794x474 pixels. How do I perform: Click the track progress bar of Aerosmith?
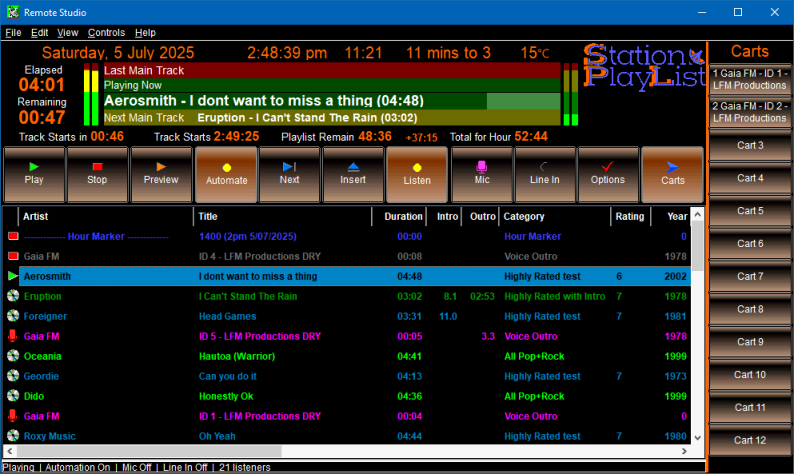coord(330,101)
